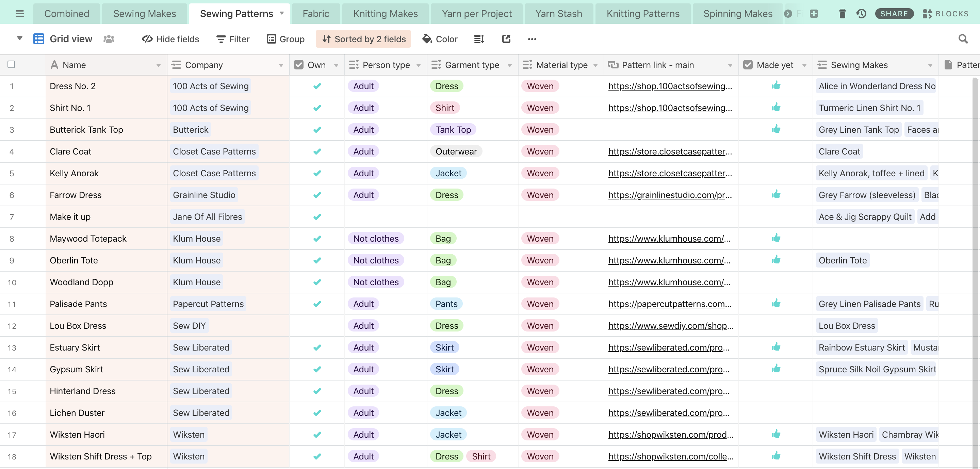Image resolution: width=980 pixels, height=469 pixels.
Task: Open Palisade Pants papercutpatterns link
Action: tap(670, 304)
